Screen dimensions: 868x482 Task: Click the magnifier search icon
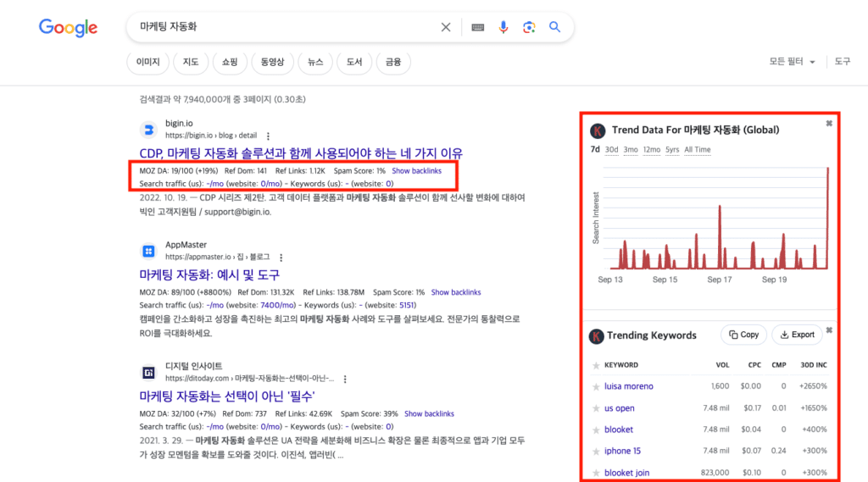pos(554,26)
